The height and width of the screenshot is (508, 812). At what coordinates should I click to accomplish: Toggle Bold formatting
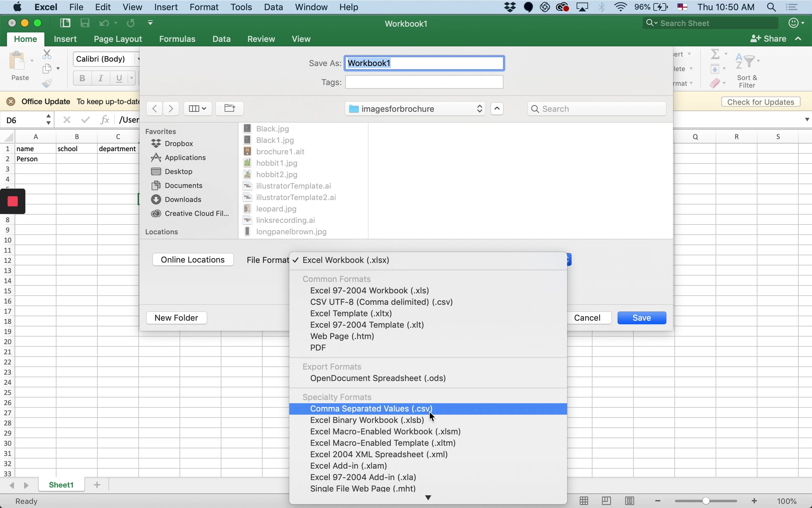(x=82, y=78)
